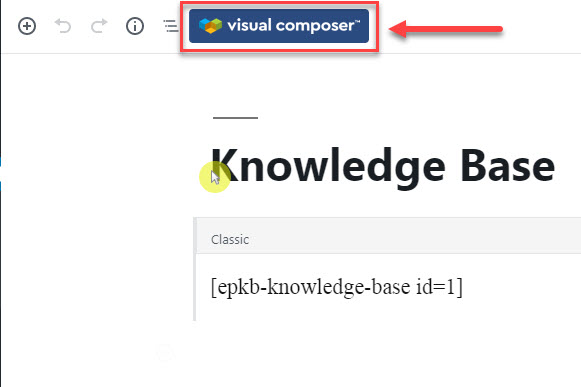Viewport: 581px width, 387px height.
Task: Undo the last change
Action: (63, 26)
